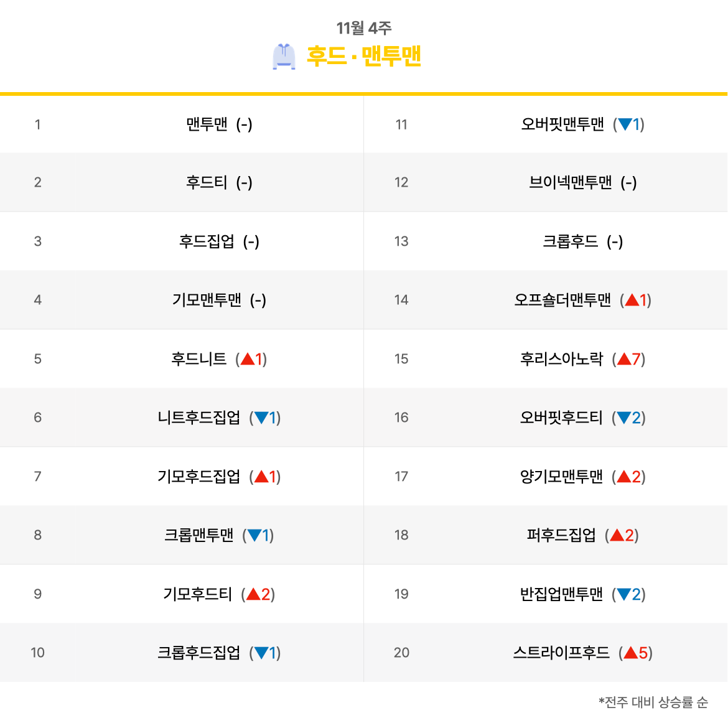Select the 맨투맨 keyword in rank 1
Screen dimensions: 728x728
pyautogui.click(x=207, y=124)
